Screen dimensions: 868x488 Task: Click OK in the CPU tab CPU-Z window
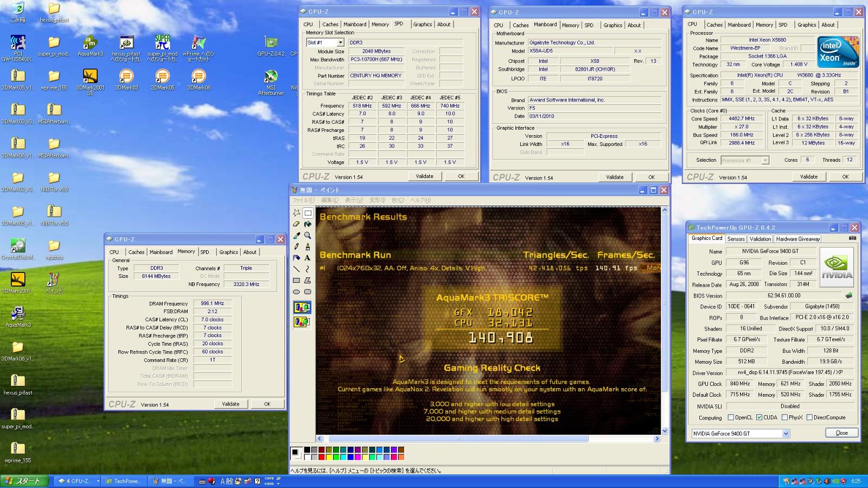pos(845,177)
